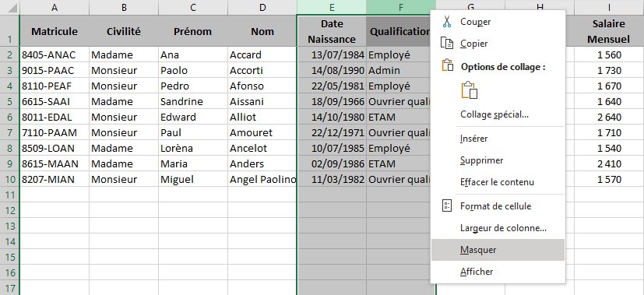Click the paste clipboard icon under Options de collage
Screen dimensions: 644x295
[470, 90]
